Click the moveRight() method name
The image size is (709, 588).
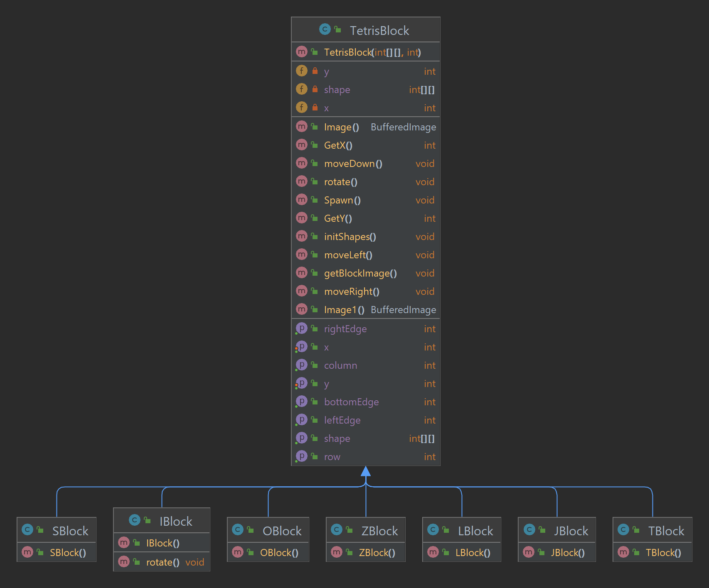352,292
